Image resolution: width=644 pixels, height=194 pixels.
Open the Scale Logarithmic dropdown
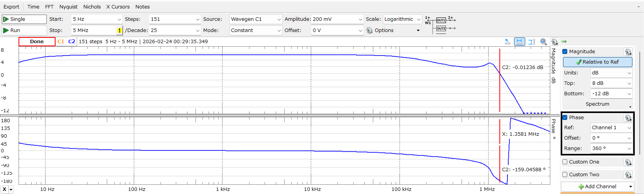402,19
